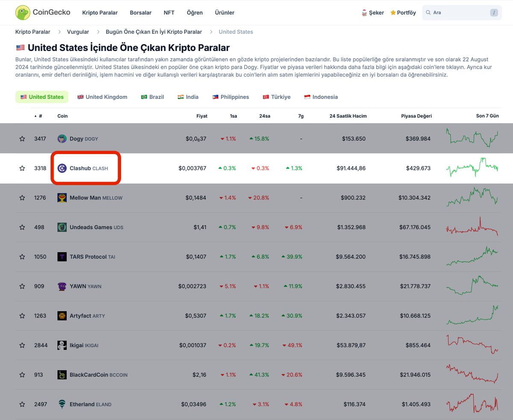Star the YAWN row
513x420 pixels.
coord(22,286)
